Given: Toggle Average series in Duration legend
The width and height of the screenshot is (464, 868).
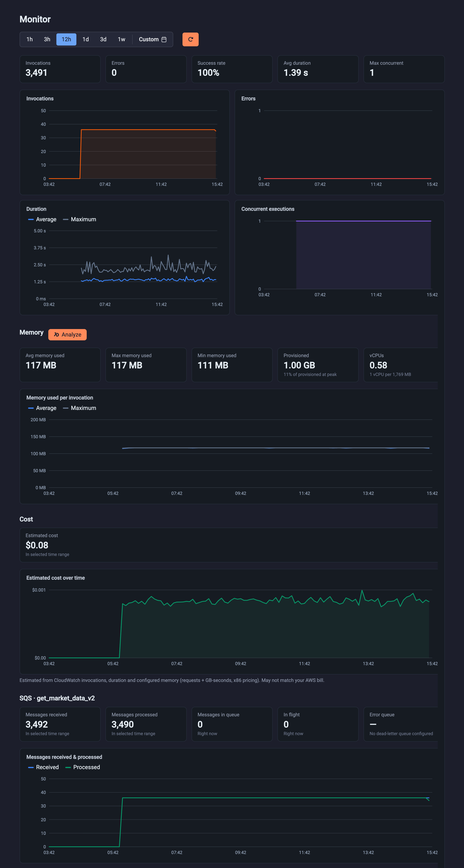Looking at the screenshot, I should coord(42,219).
